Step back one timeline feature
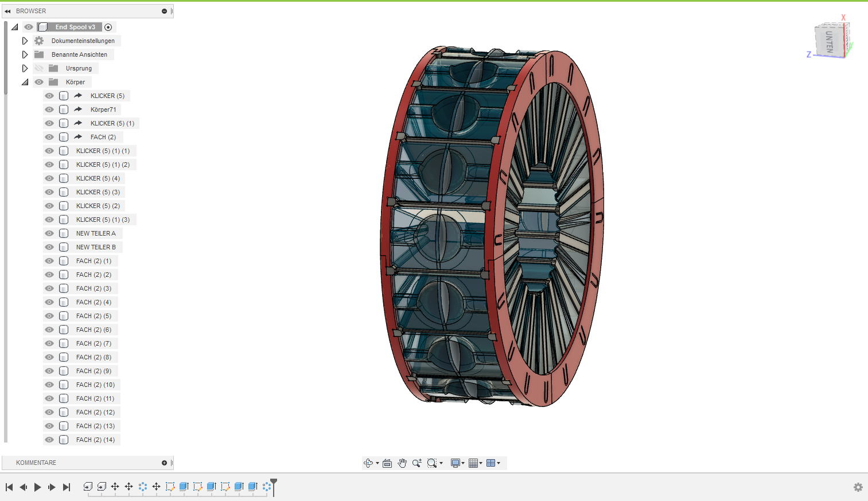 [x=24, y=487]
